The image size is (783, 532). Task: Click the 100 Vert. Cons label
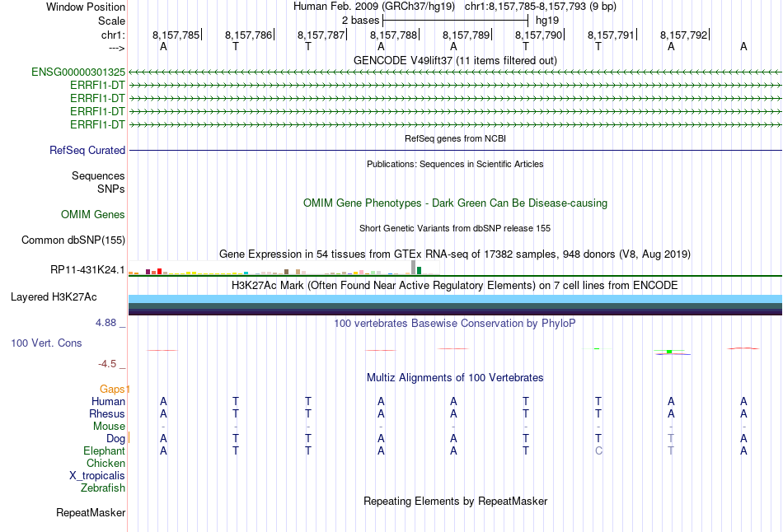[46, 343]
